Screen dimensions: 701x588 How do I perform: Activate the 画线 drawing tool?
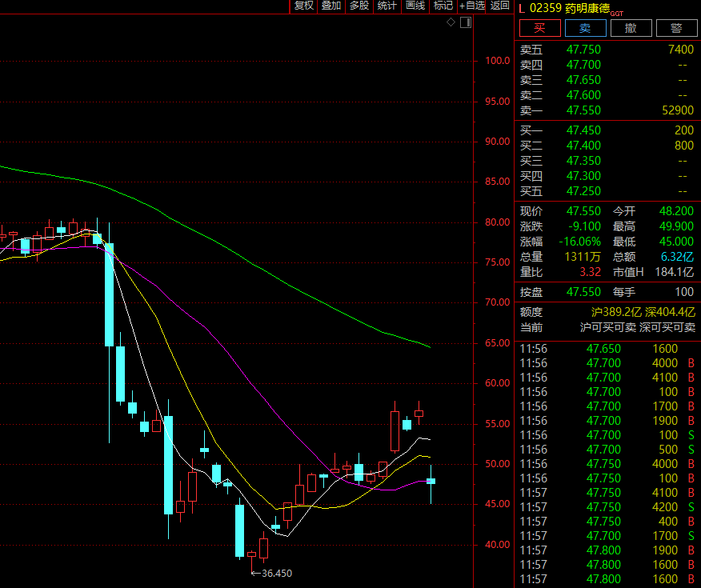coord(415,6)
